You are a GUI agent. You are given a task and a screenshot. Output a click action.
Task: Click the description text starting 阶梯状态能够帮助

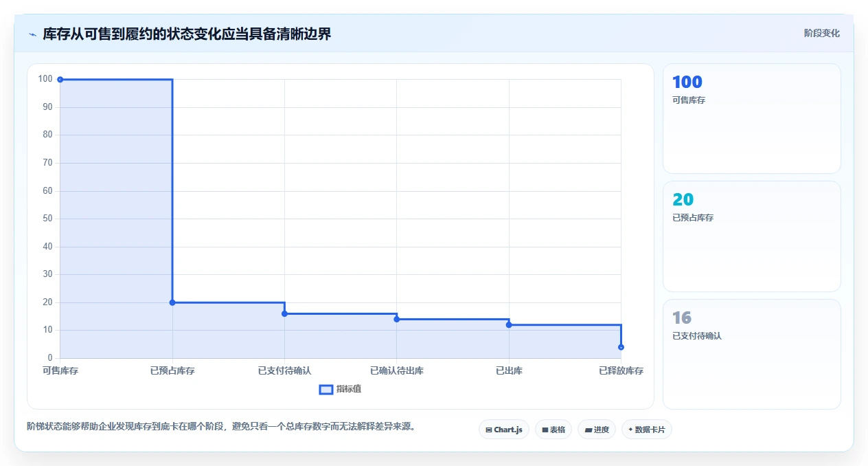221,427
